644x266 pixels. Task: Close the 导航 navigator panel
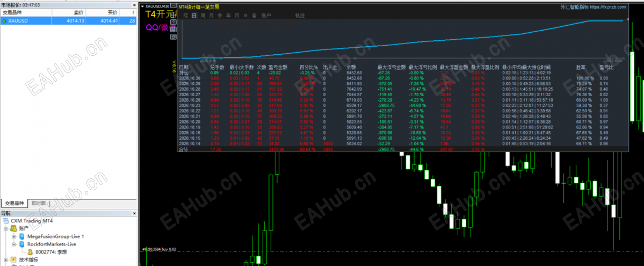point(134,213)
